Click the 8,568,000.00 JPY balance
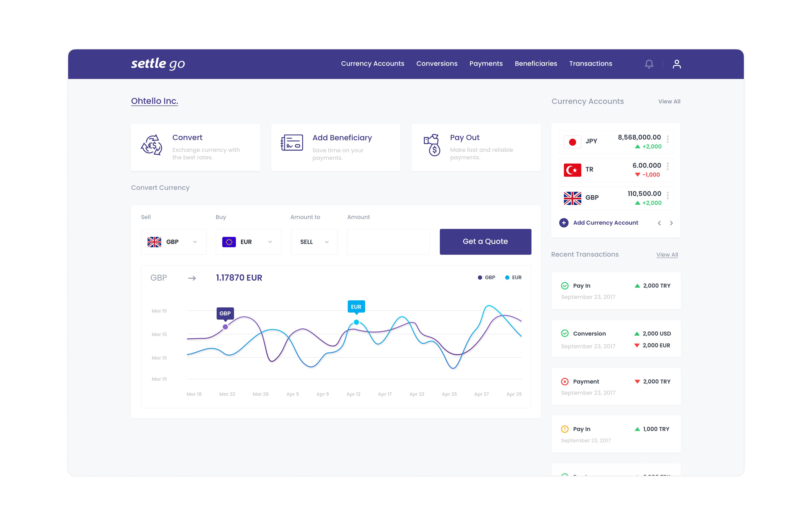The height and width of the screenshot is (525, 812). [639, 137]
